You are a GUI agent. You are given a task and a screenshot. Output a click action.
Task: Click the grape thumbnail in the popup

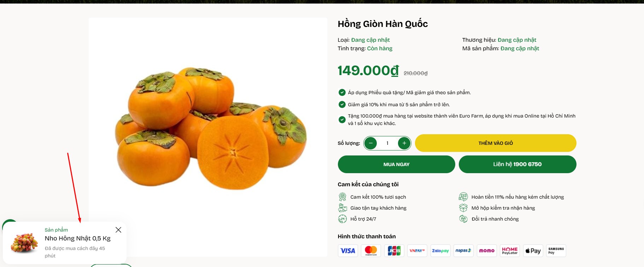click(24, 243)
